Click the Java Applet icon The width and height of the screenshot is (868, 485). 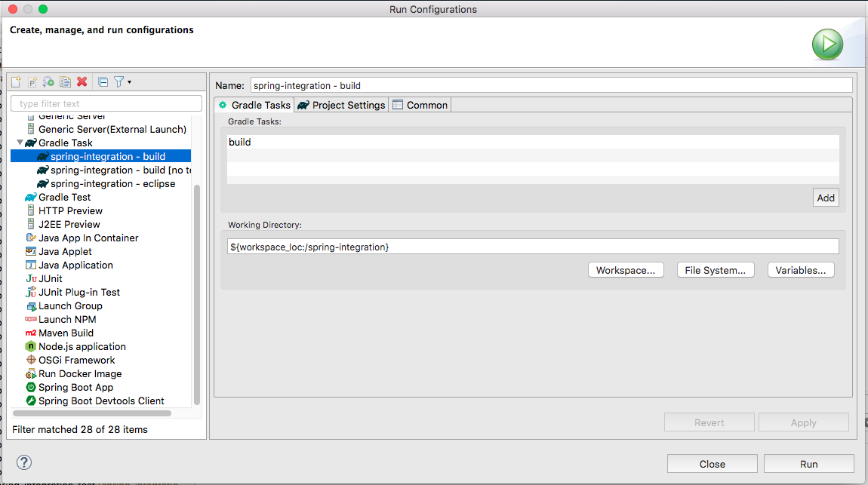point(31,251)
